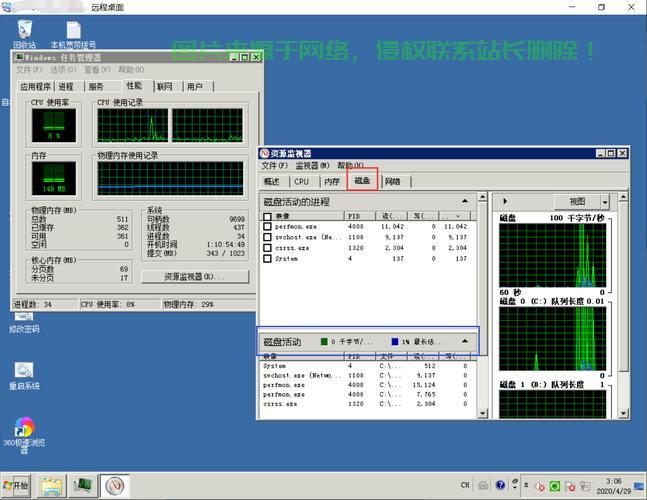Click the taskbar clock showing 3:06
Image resolution: width=647 pixels, height=500 pixels.
pos(614,486)
